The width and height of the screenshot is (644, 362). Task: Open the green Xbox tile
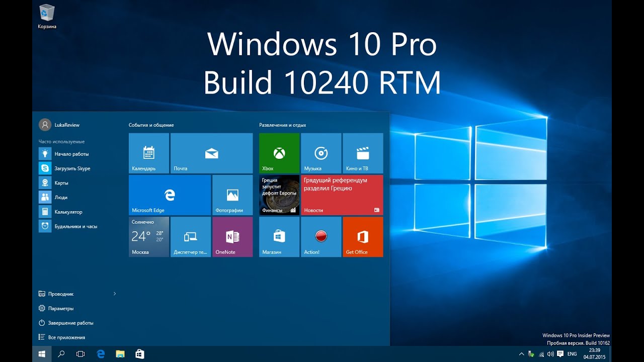tap(279, 153)
